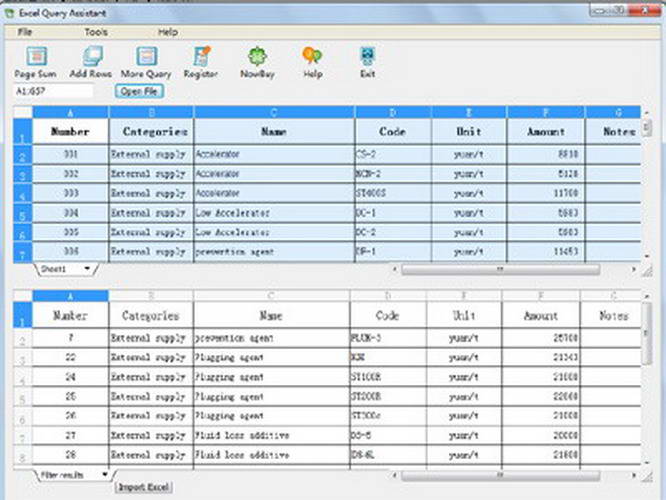Click the Register icon
The image size is (666, 500).
click(201, 57)
